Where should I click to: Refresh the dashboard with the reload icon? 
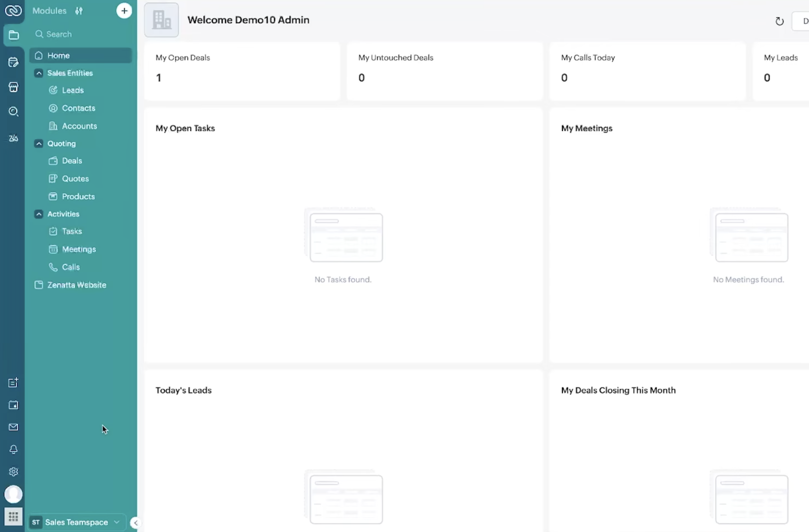pos(780,21)
